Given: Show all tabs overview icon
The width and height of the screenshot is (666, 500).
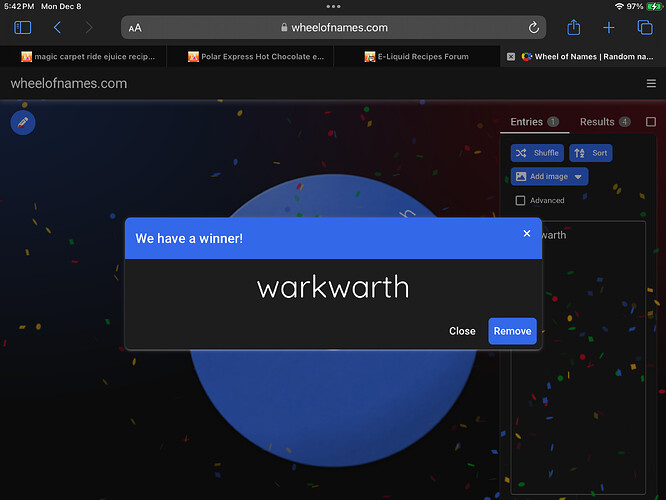Looking at the screenshot, I should [x=645, y=28].
